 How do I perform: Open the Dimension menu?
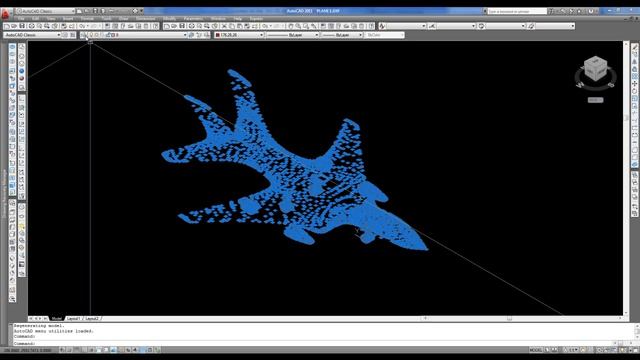[x=145, y=19]
